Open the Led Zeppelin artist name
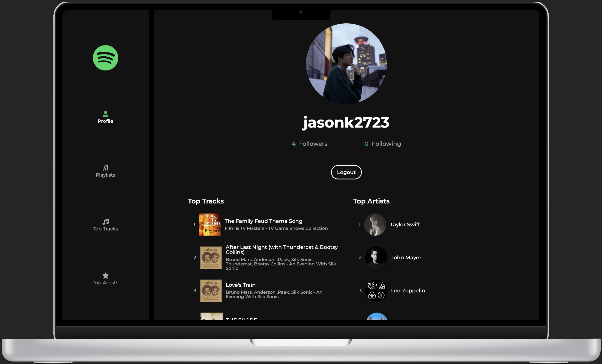Screen dimensions: 602x364 [408, 291]
